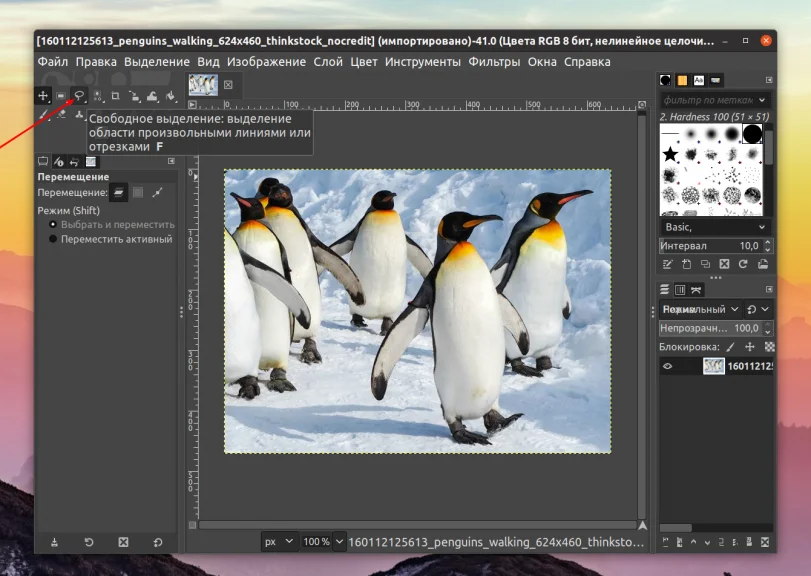The height and width of the screenshot is (576, 811).
Task: Select the Eraser tool
Action: coord(62,113)
